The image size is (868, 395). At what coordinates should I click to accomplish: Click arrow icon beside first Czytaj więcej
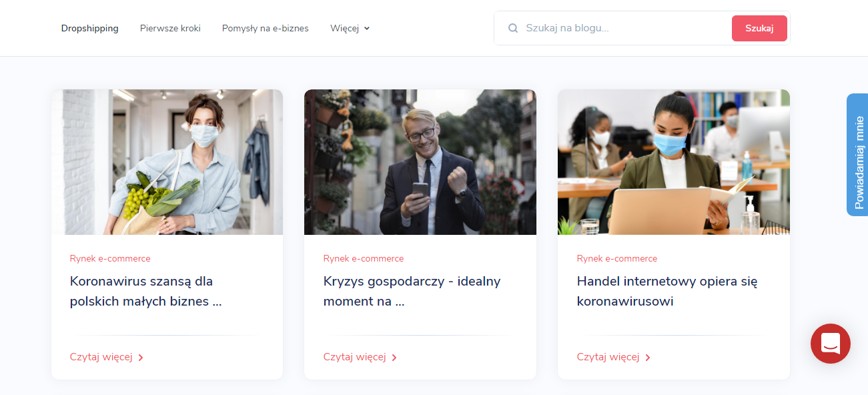pyautogui.click(x=141, y=358)
